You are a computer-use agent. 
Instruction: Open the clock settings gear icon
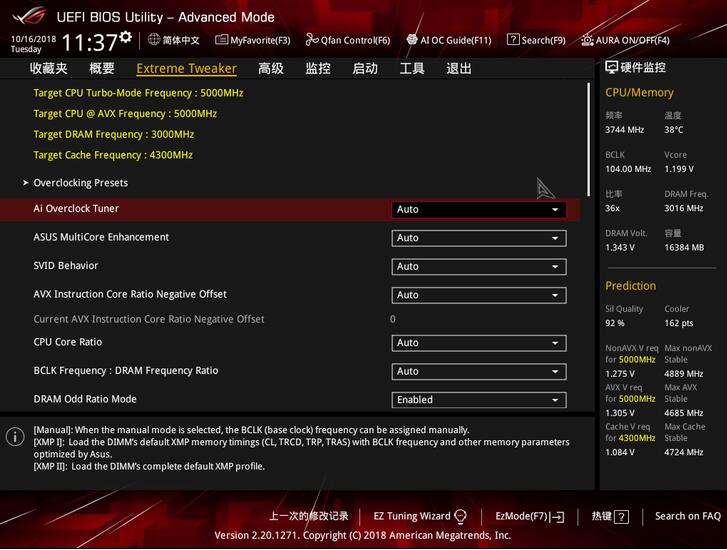pyautogui.click(x=126, y=37)
